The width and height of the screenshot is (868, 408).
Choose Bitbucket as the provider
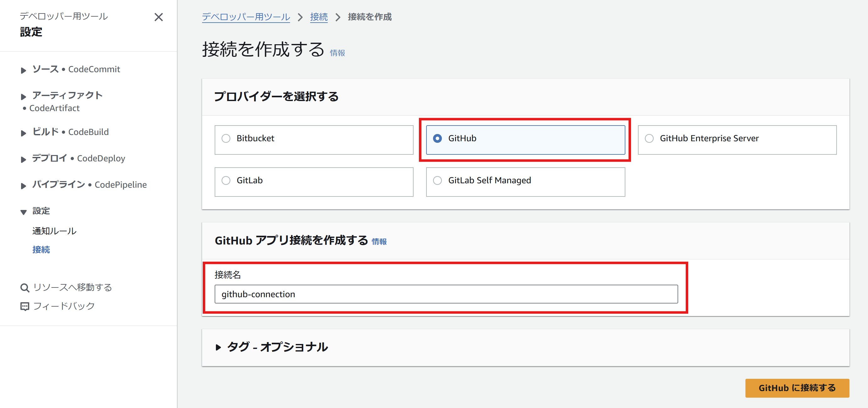(226, 138)
